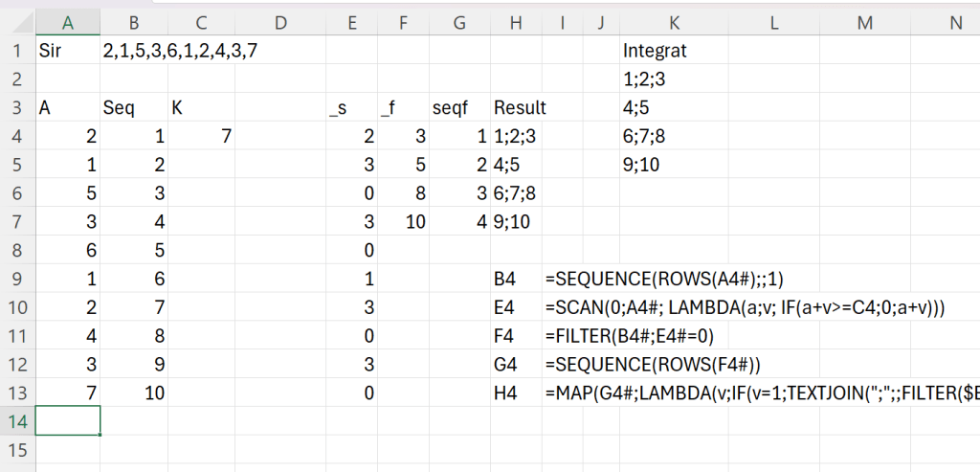Select the column A header
Screen dimensions: 980x472
click(68, 23)
